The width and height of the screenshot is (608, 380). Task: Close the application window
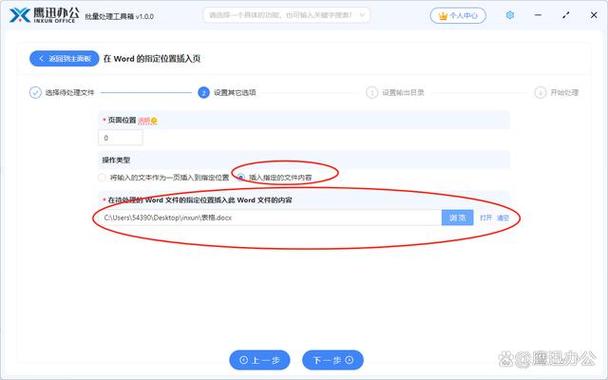(x=594, y=15)
